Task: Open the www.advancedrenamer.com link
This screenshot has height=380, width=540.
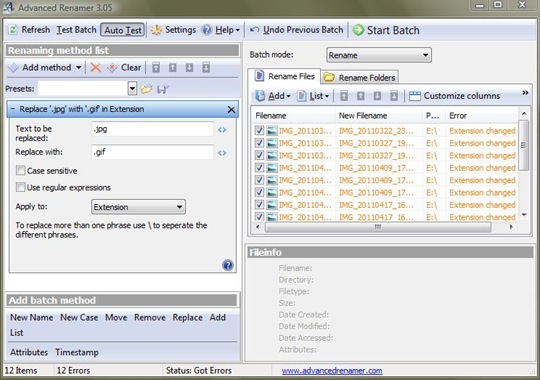Action: coord(332,371)
